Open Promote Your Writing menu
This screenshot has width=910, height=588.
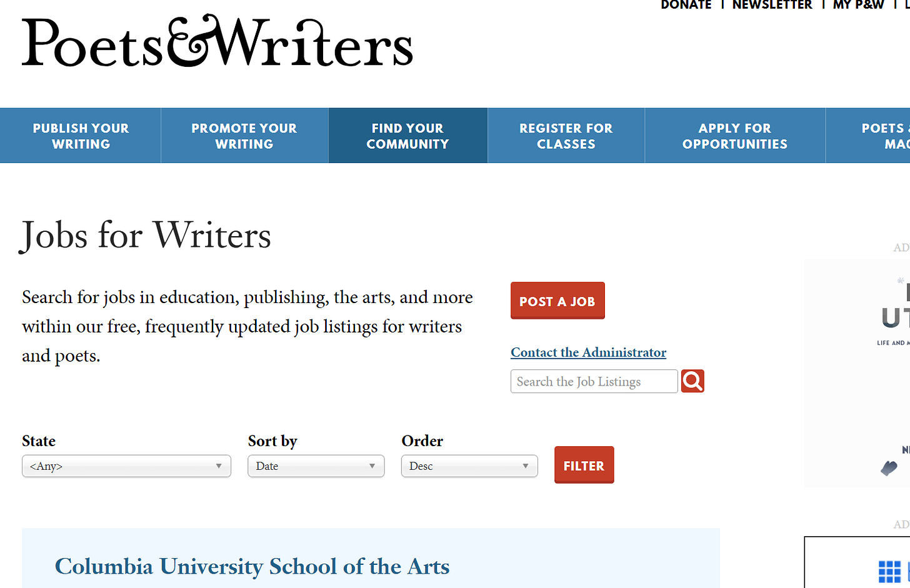(x=244, y=136)
